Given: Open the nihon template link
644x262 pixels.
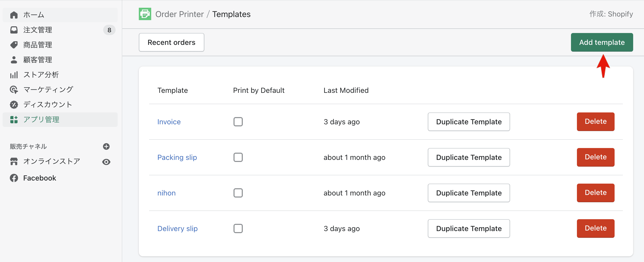Looking at the screenshot, I should coord(166,193).
